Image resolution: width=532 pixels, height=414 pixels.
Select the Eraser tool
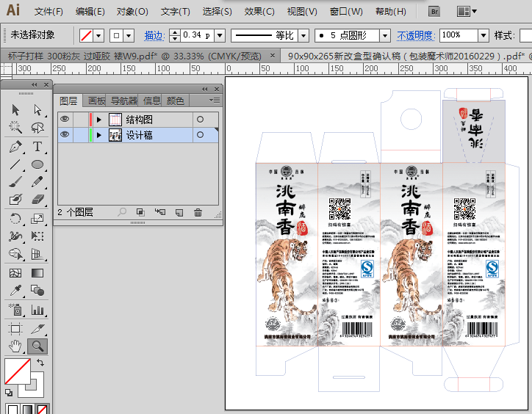[37, 200]
